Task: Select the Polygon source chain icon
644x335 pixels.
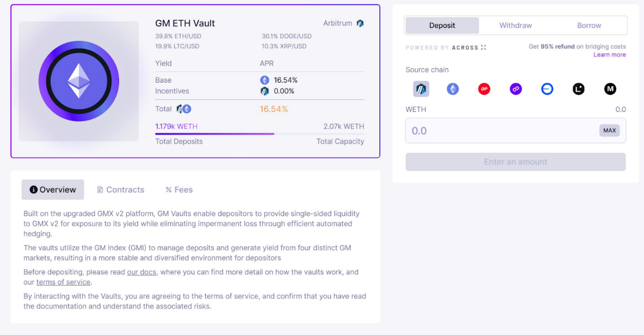Action: 516,89
